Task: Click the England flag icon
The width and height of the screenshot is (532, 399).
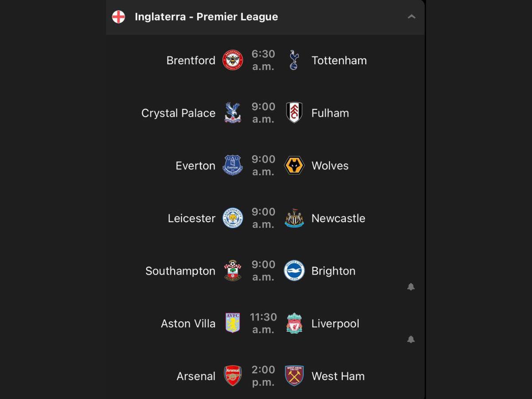Action: point(119,17)
